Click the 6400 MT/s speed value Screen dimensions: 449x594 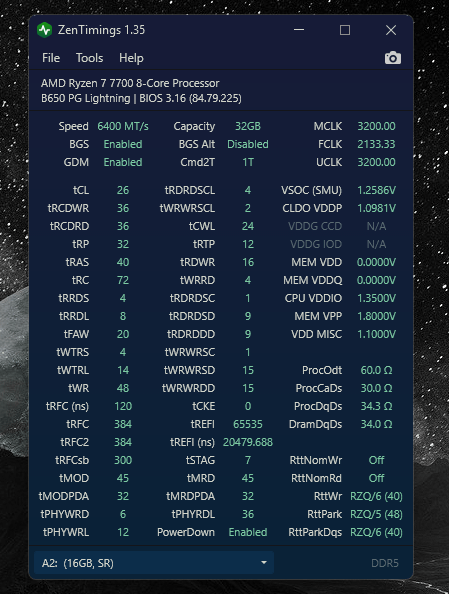(x=123, y=126)
